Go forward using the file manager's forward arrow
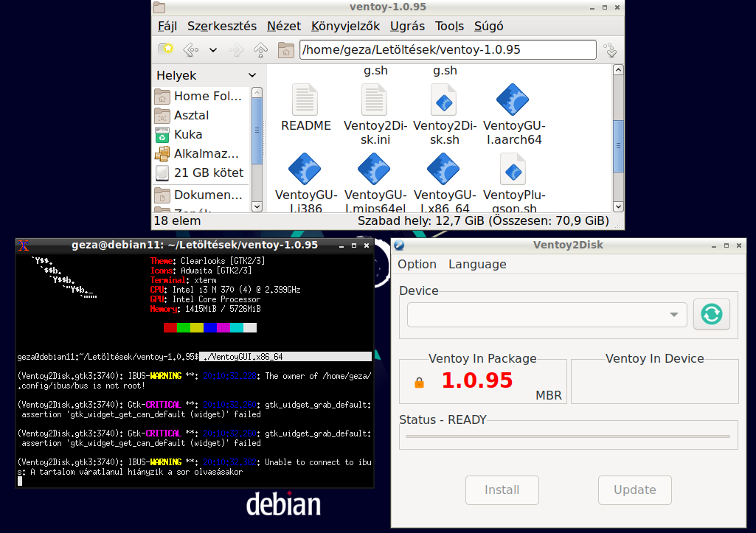The image size is (756, 533). 236,49
